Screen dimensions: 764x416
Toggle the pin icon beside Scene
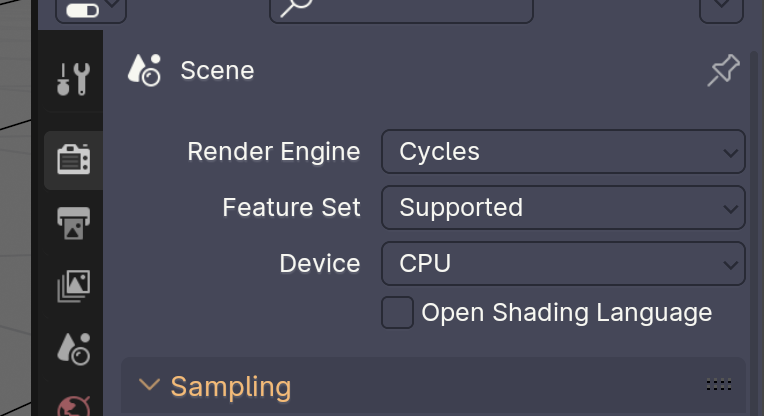(x=723, y=71)
